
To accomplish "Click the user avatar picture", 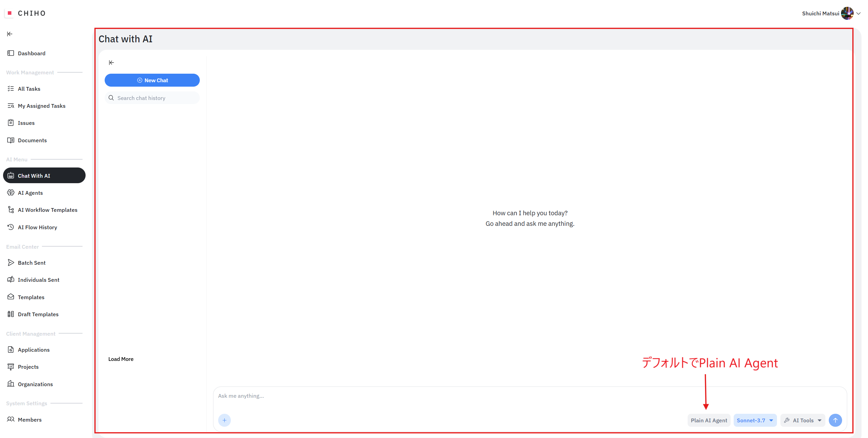I will pos(847,13).
